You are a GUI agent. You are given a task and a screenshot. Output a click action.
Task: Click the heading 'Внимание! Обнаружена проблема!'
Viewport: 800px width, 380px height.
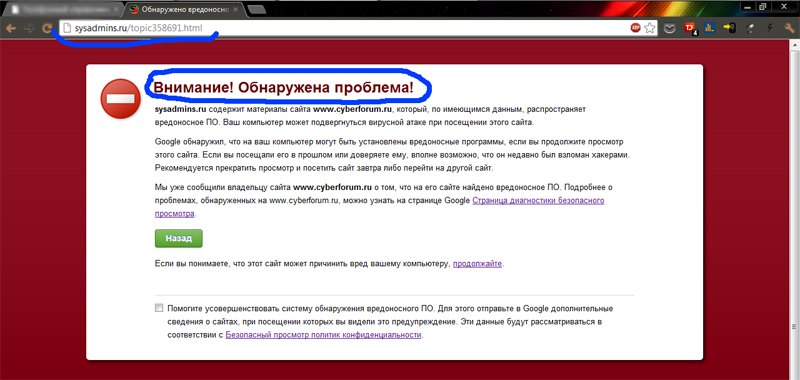pyautogui.click(x=284, y=88)
